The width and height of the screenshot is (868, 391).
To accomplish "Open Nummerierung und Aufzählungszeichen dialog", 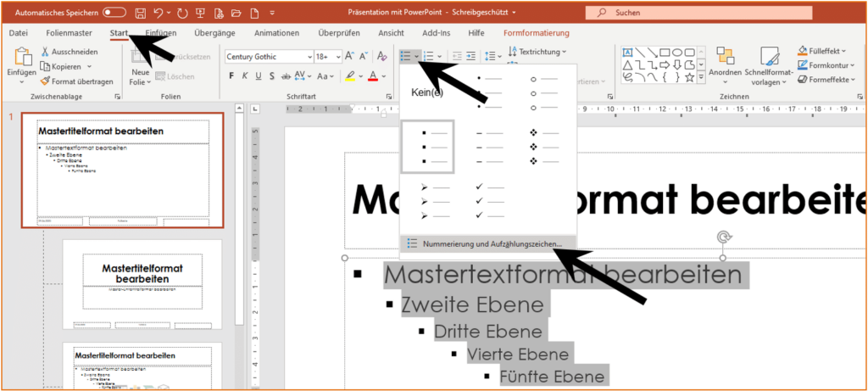I will (x=487, y=243).
